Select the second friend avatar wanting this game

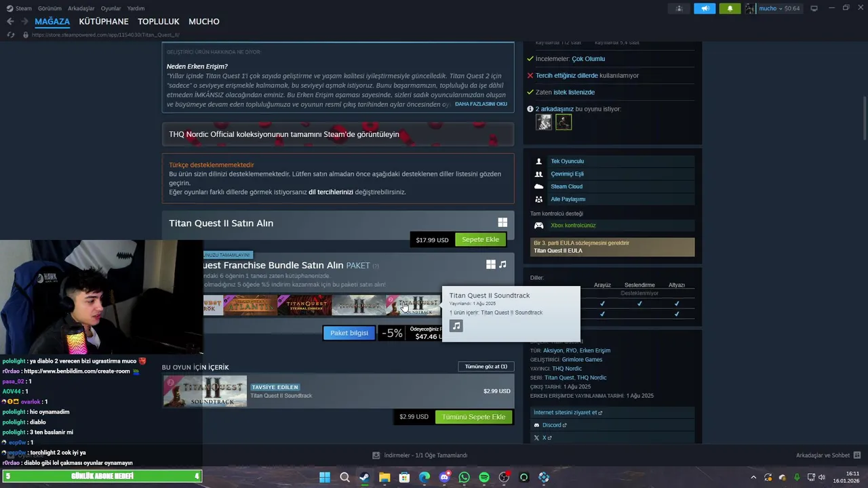tap(564, 122)
